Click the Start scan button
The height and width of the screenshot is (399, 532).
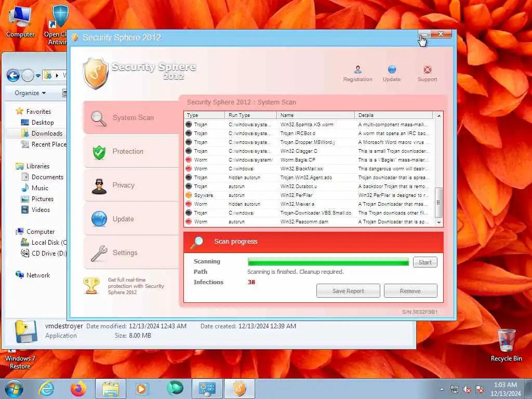click(x=425, y=262)
